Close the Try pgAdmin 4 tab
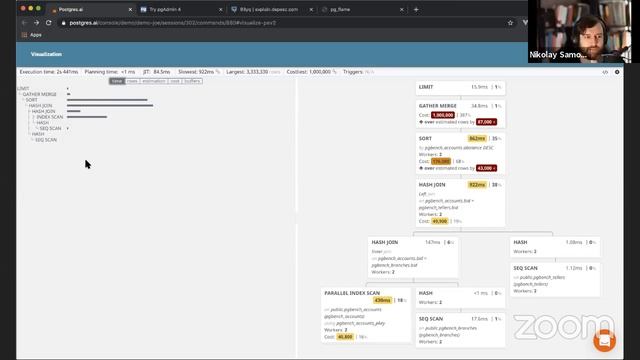 221,9
